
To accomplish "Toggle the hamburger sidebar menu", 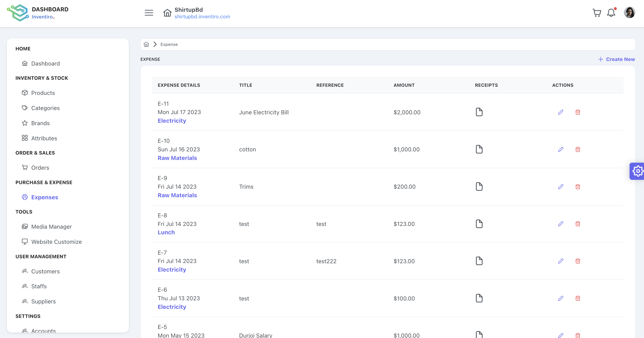I will point(149,13).
